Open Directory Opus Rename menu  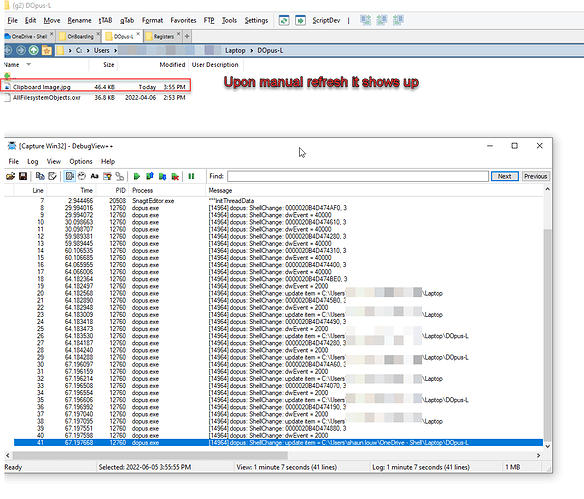click(79, 20)
